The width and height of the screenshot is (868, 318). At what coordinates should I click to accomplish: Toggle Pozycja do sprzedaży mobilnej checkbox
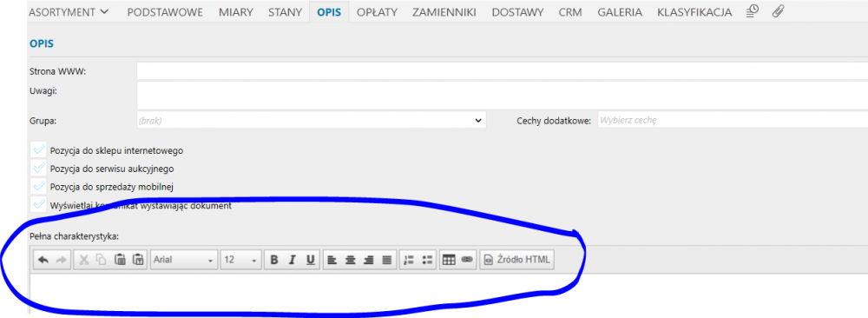click(39, 186)
